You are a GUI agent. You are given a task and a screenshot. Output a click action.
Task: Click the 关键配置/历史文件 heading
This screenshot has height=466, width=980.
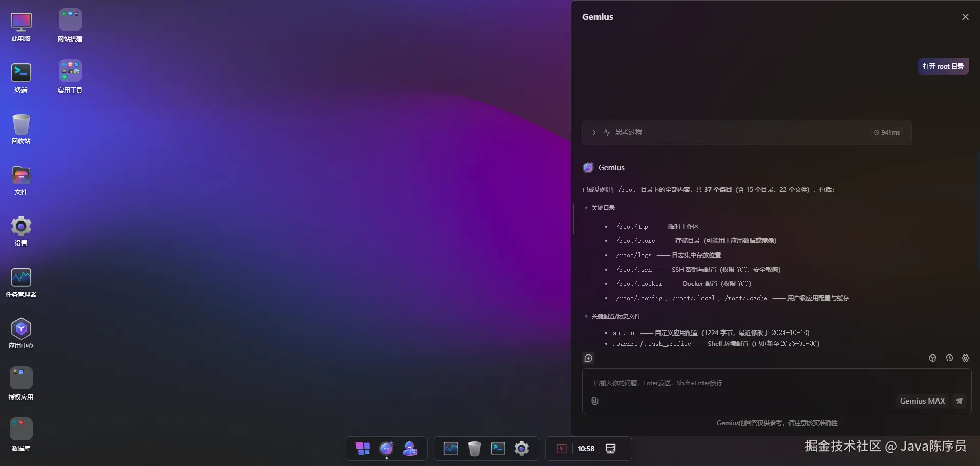point(616,316)
